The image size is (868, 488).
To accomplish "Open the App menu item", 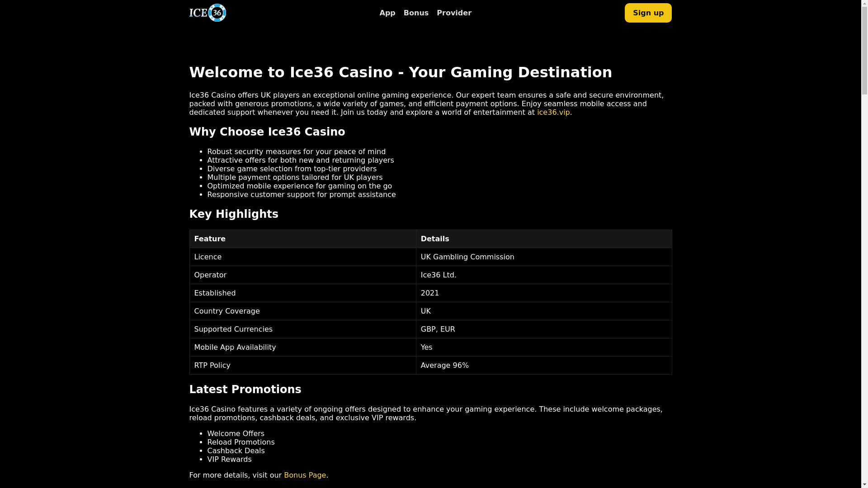I will [x=387, y=13].
